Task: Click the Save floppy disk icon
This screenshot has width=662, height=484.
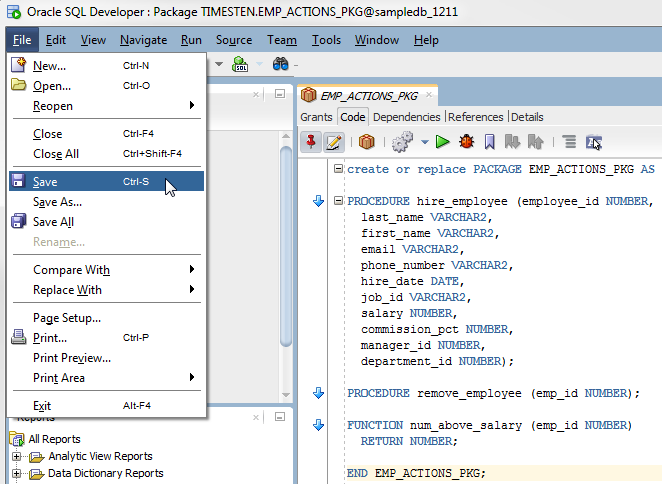Action: tap(18, 181)
